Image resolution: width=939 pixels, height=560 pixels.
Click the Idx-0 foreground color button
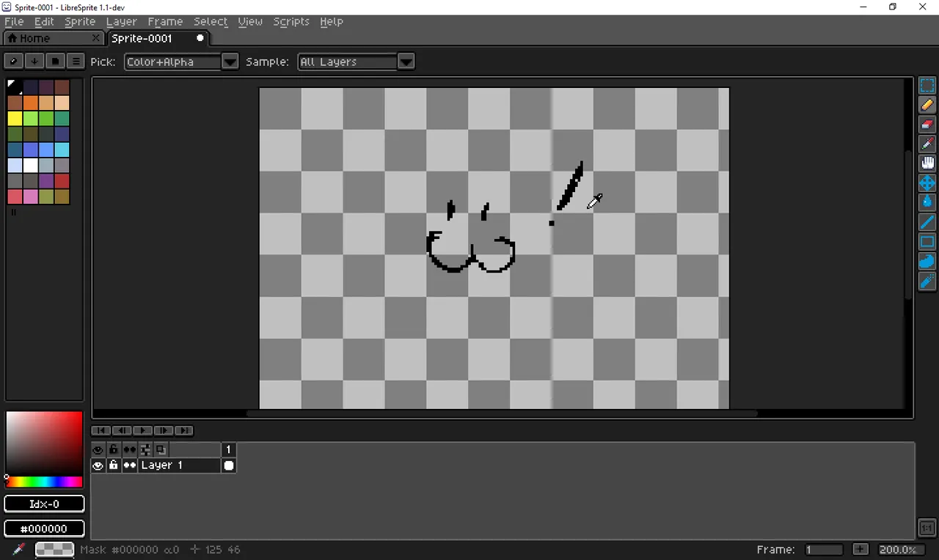(44, 504)
